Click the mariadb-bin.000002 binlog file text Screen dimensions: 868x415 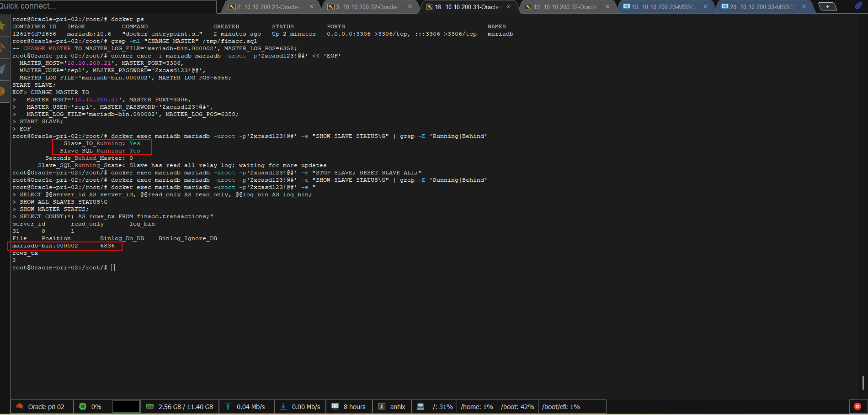coord(45,246)
